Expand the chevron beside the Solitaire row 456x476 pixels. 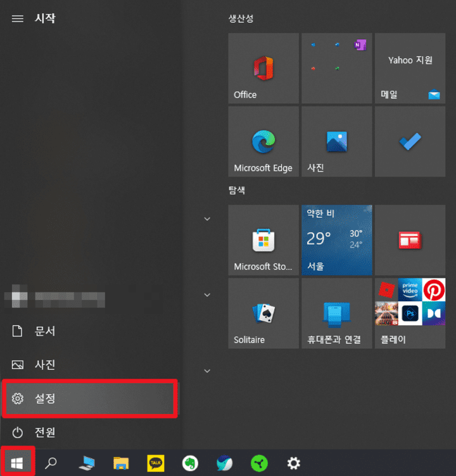(207, 295)
